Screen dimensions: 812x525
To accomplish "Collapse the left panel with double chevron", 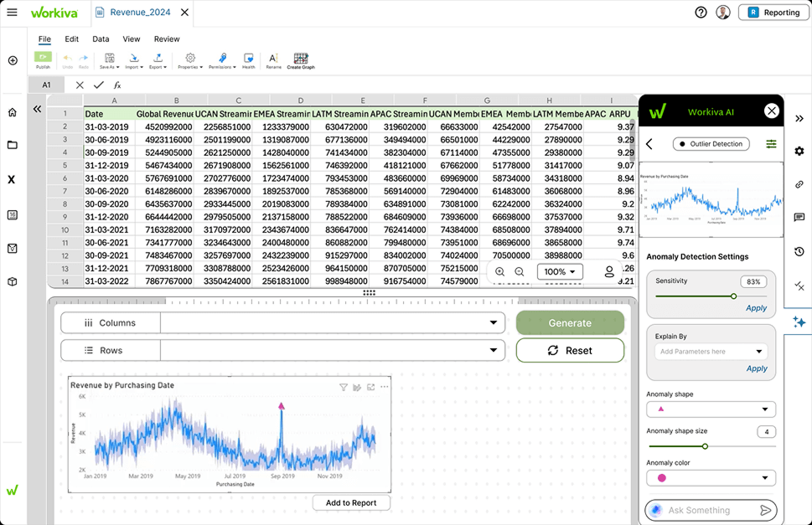I will click(37, 109).
